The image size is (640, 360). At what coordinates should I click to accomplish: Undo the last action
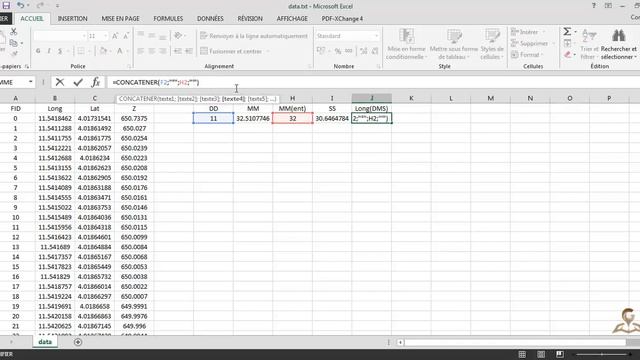(20, 5)
